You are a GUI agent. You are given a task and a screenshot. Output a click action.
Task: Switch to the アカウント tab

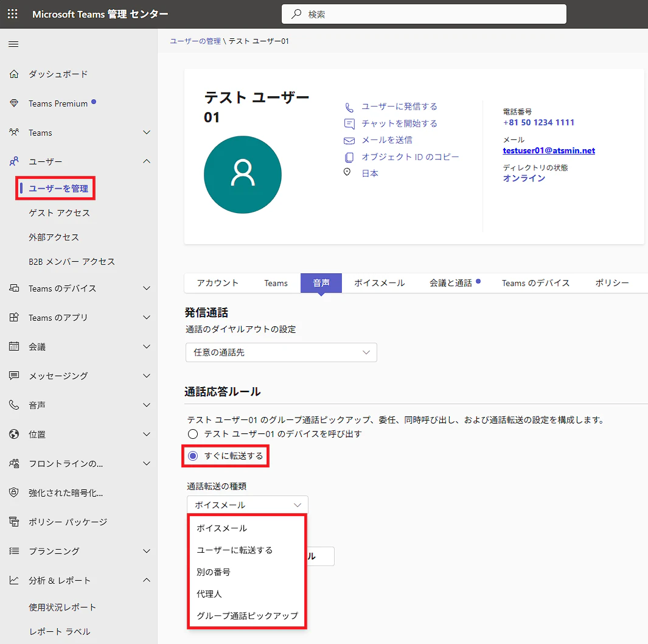pos(218,283)
